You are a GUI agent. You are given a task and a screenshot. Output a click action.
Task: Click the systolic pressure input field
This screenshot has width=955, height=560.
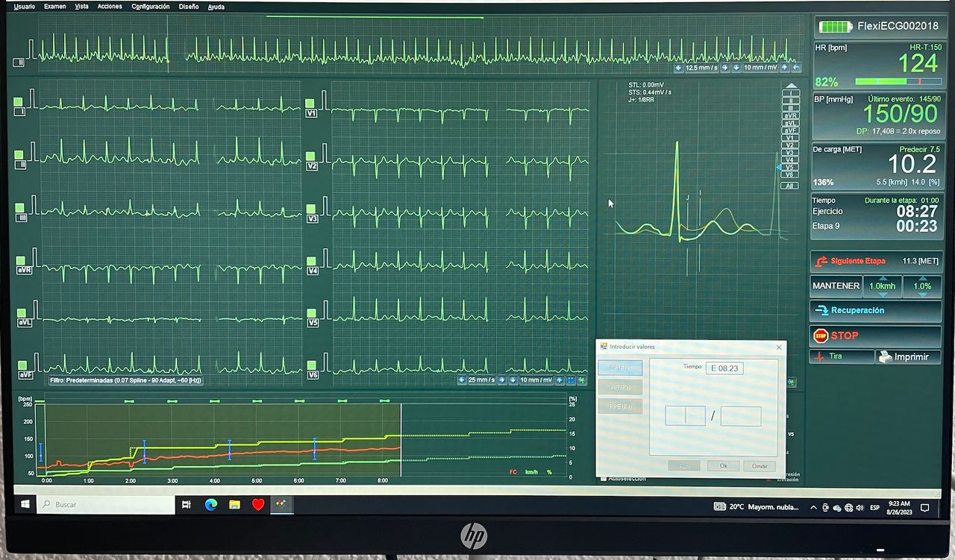pyautogui.click(x=685, y=416)
